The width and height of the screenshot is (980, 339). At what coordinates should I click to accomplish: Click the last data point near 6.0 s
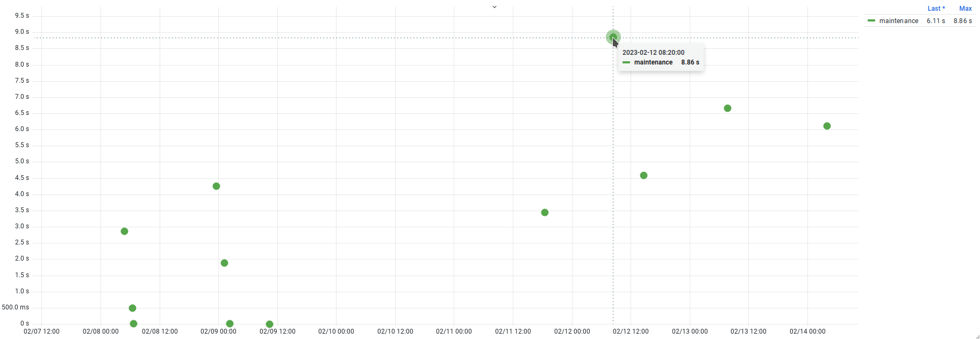[827, 126]
